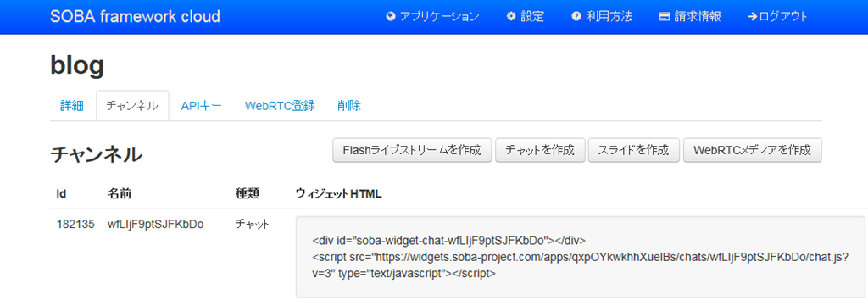This screenshot has height=306, width=868.
Task: Click the gear icon next to 設定
Action: (511, 17)
